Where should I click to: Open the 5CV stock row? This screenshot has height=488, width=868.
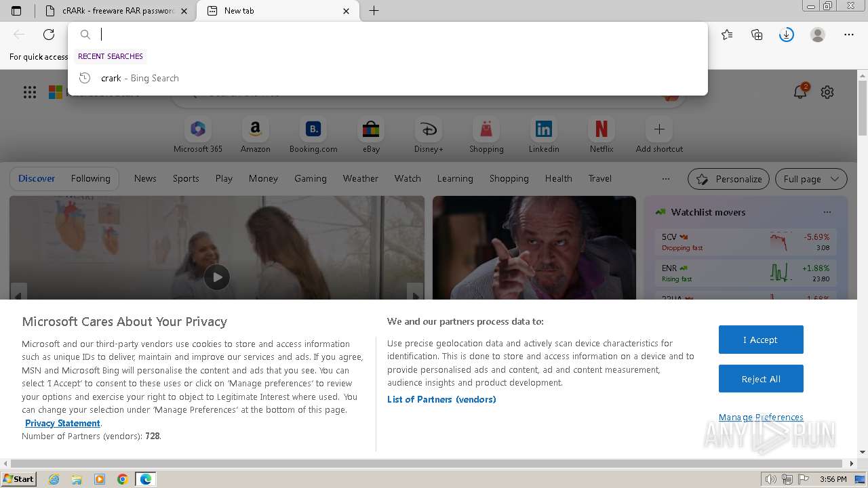(746, 242)
